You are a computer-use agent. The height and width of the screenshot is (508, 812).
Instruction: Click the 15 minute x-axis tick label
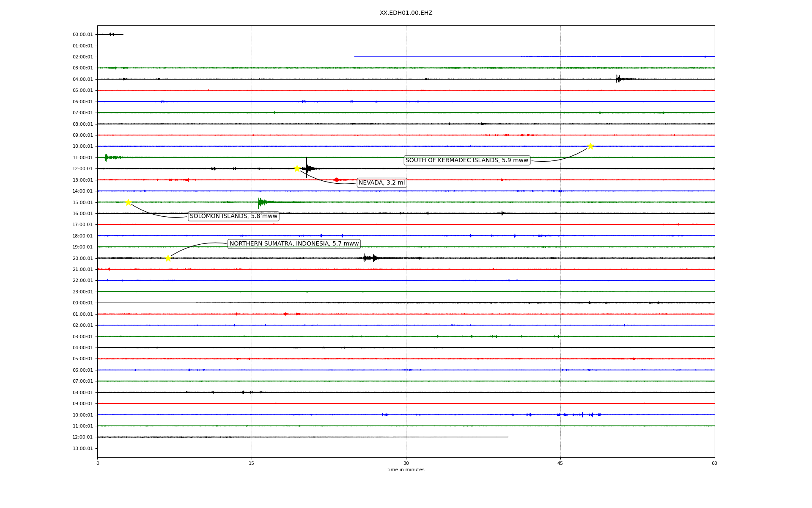[x=252, y=463]
